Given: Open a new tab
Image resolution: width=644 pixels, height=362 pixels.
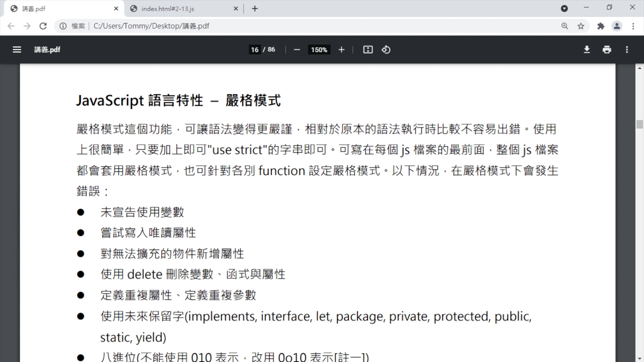Looking at the screenshot, I should tap(255, 8).
